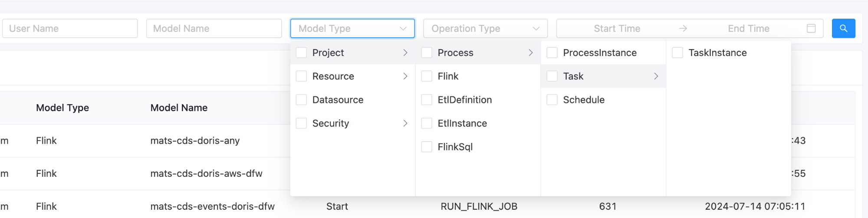868x218 pixels.
Task: Open the calendar icon in date range
Action: [x=811, y=28]
